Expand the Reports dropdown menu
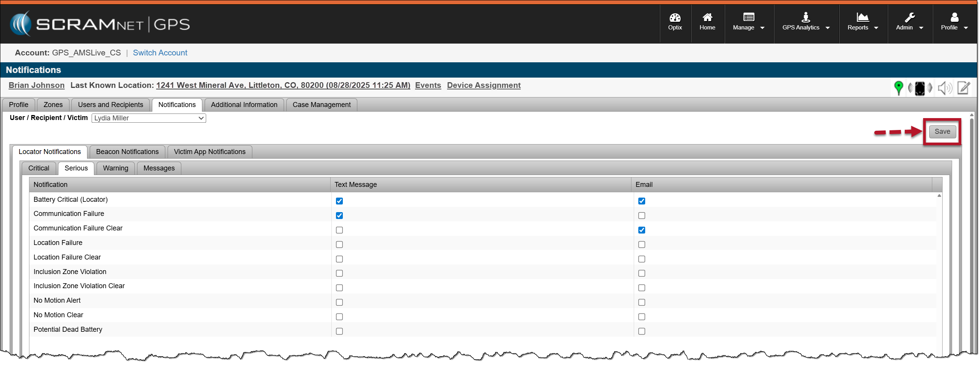Viewport: 980px width, 365px height. pyautogui.click(x=862, y=22)
